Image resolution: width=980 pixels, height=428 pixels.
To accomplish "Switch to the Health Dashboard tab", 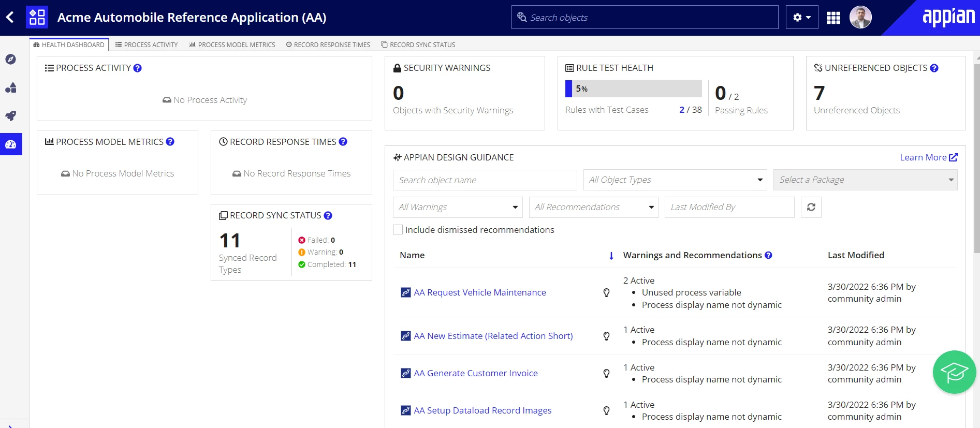I will pyautogui.click(x=69, y=45).
